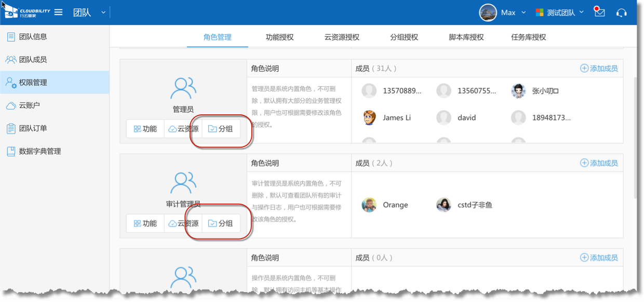Switch to 任务库授权 tab
The height and width of the screenshot is (302, 644).
tap(529, 37)
